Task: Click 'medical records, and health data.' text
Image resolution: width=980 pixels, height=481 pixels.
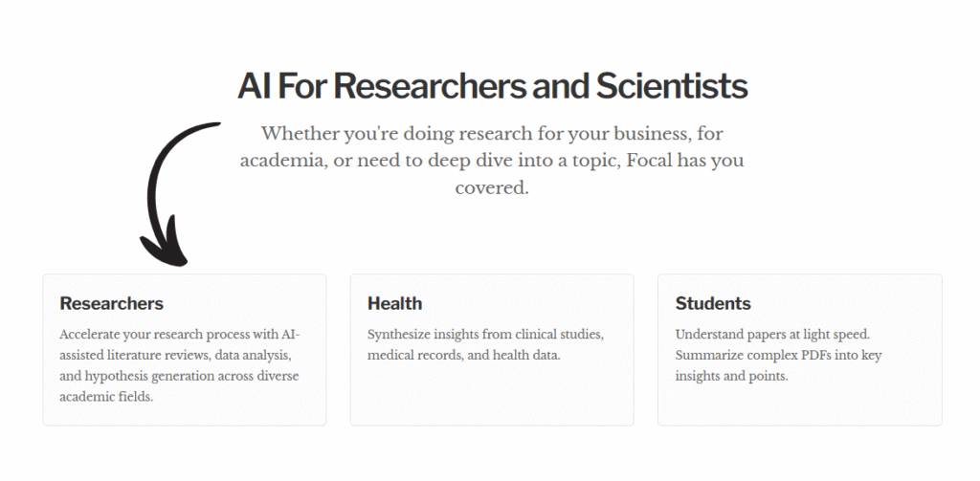Action: coord(463,355)
